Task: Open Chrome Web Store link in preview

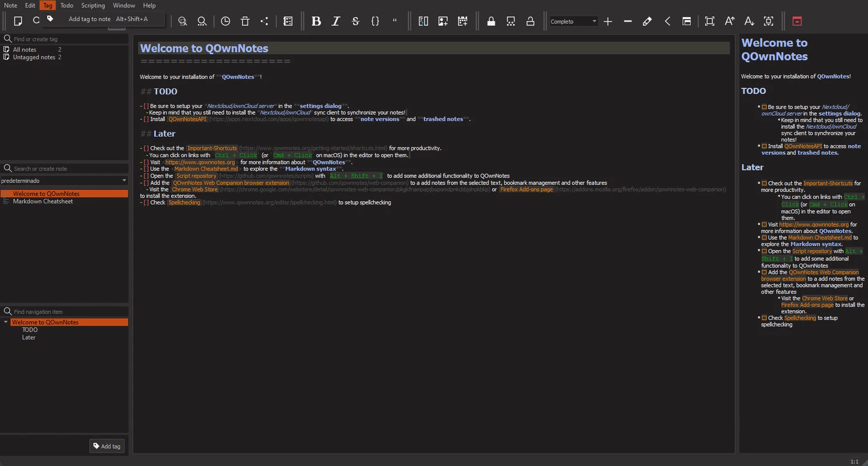Action: pos(824,298)
